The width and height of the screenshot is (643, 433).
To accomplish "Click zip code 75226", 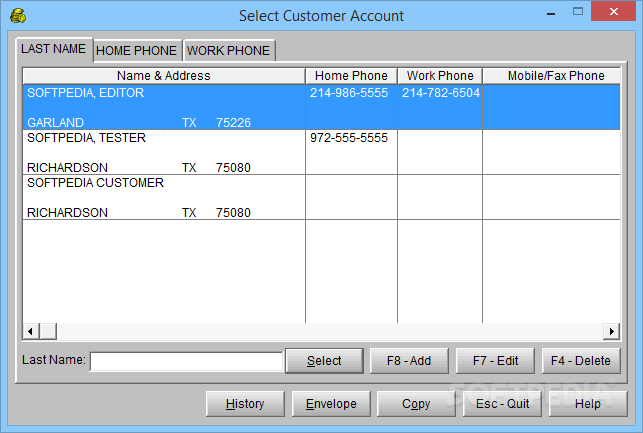I will tap(233, 123).
